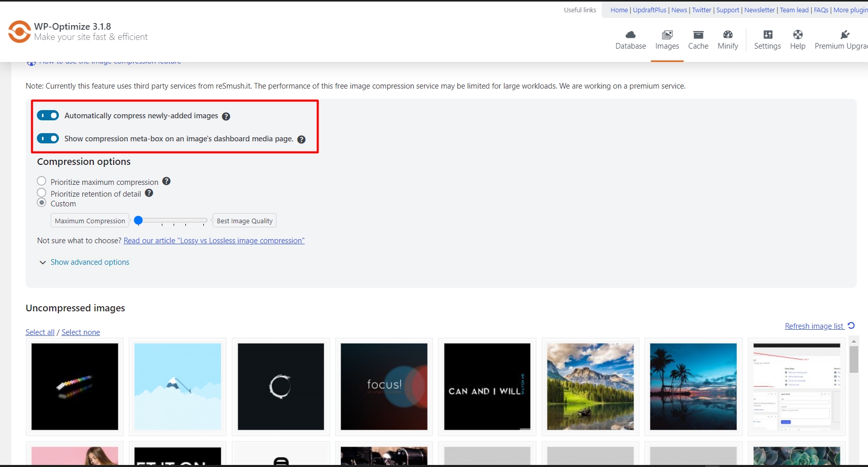Toggle automatic compression of newly-added images
The image size is (868, 467).
point(48,116)
